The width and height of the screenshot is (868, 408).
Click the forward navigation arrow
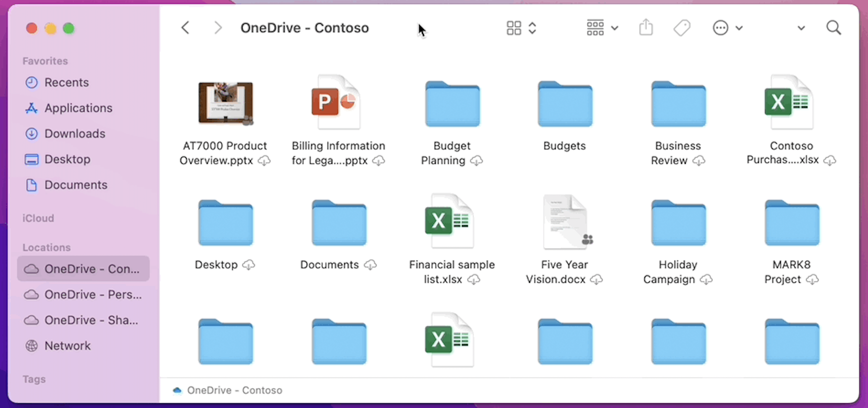[x=218, y=28]
